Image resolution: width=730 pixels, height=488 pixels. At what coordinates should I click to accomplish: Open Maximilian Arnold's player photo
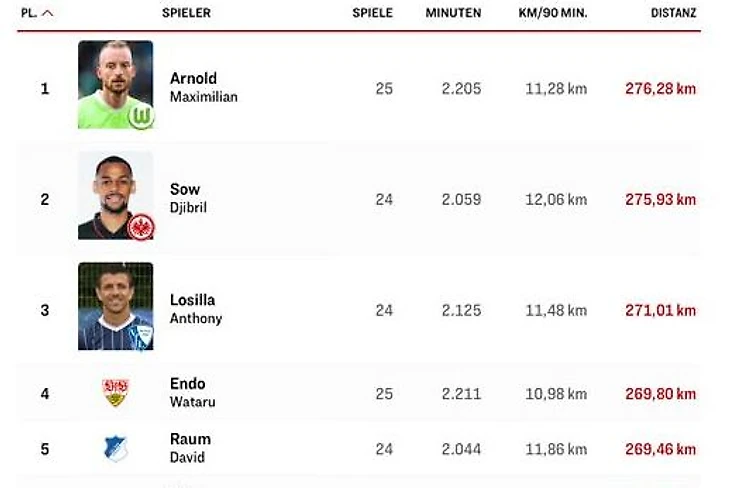[115, 85]
